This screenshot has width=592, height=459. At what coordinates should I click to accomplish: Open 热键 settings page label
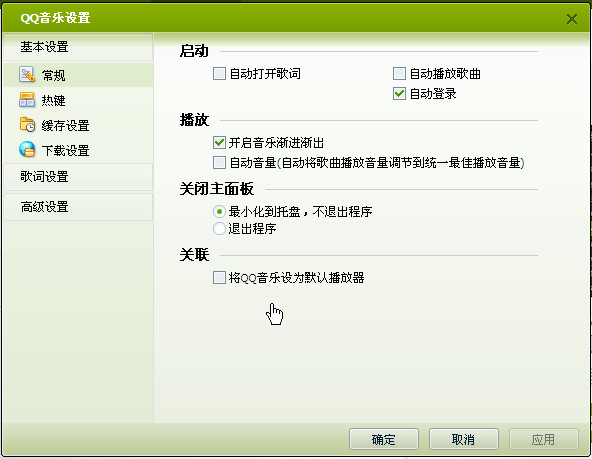pyautogui.click(x=54, y=100)
